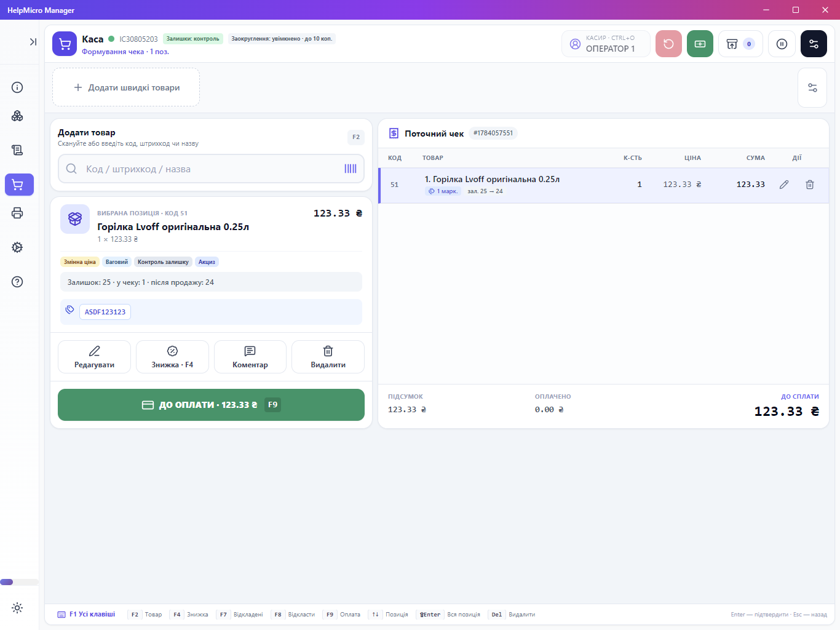Click the Контроль залишку tag
This screenshot has width=840, height=630.
pos(163,262)
